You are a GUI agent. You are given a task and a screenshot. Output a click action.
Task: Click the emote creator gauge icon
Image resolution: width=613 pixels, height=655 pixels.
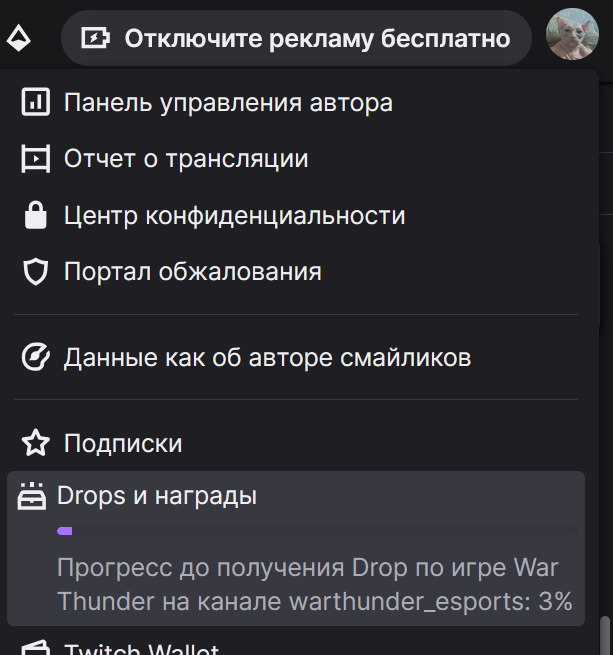tap(36, 357)
